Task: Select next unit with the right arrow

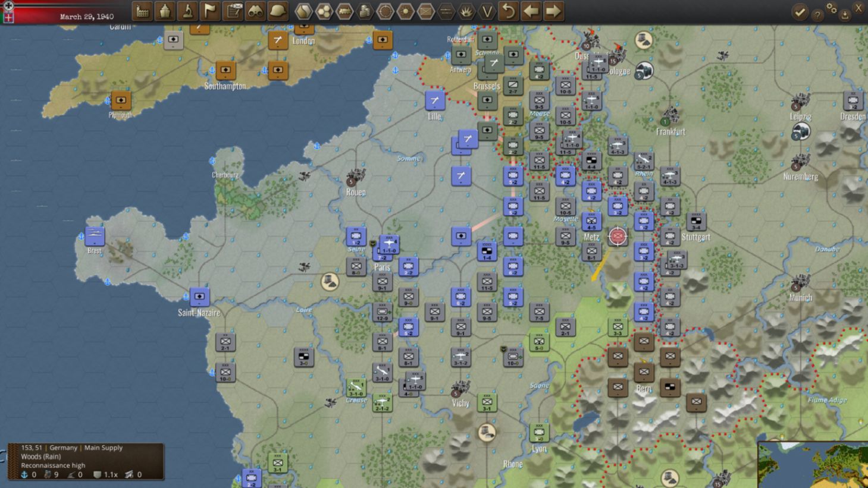Action: (553, 11)
